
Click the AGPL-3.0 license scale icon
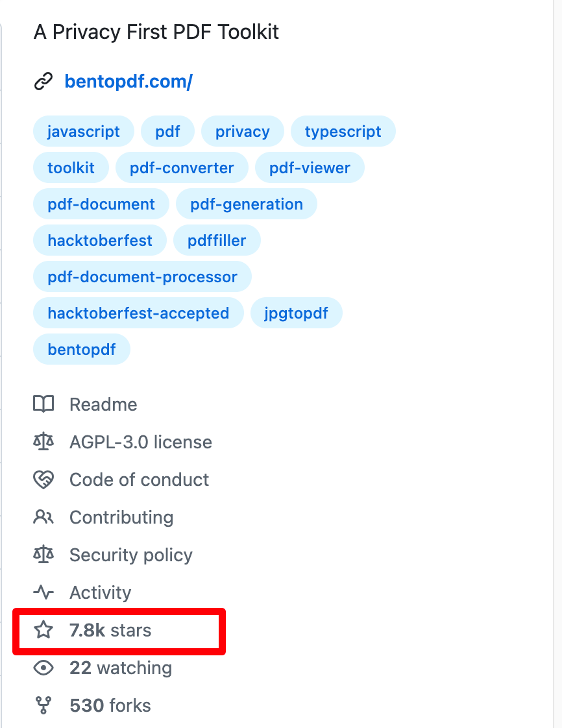pos(43,443)
